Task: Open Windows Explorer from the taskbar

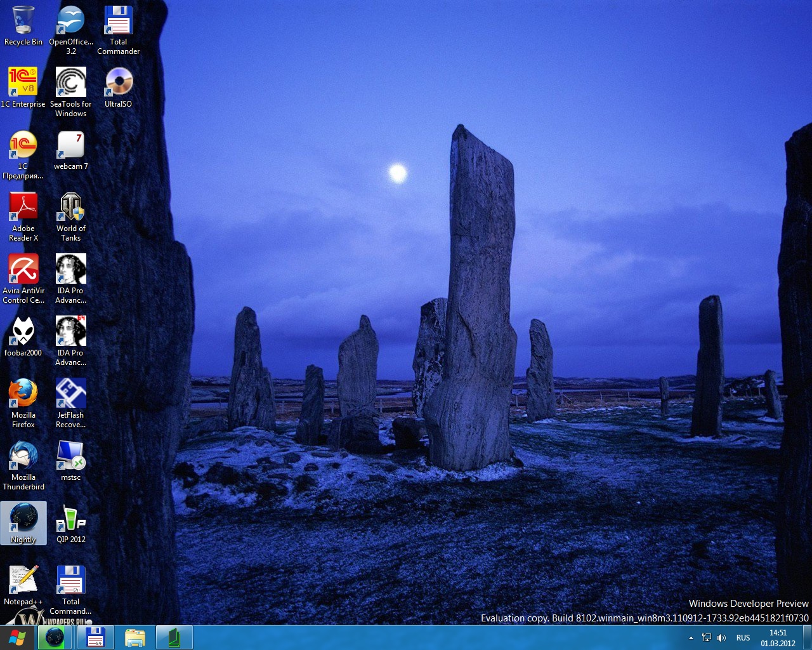Action: pos(135,638)
